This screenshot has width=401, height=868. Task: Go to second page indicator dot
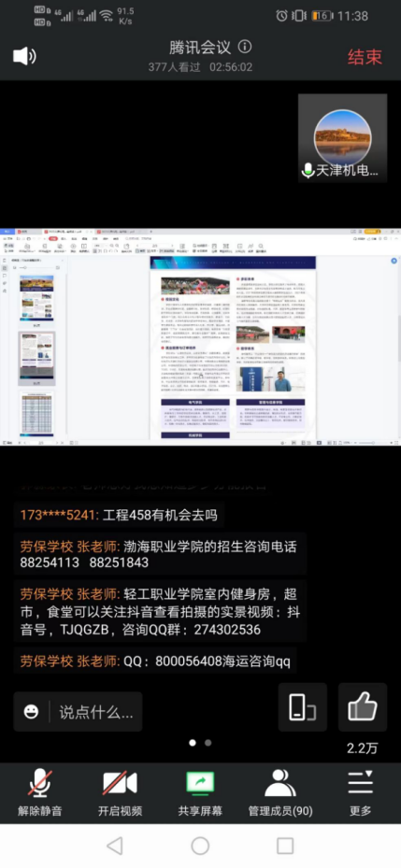click(208, 743)
